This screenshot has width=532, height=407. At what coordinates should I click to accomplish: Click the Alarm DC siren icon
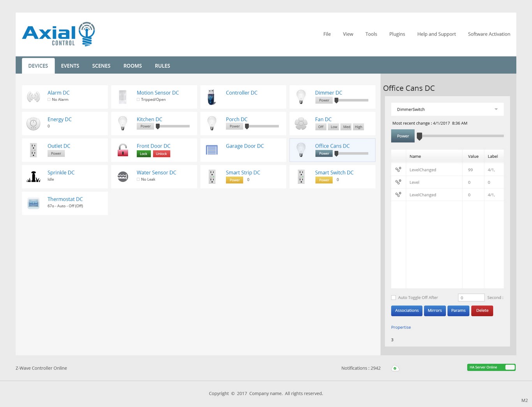33,97
